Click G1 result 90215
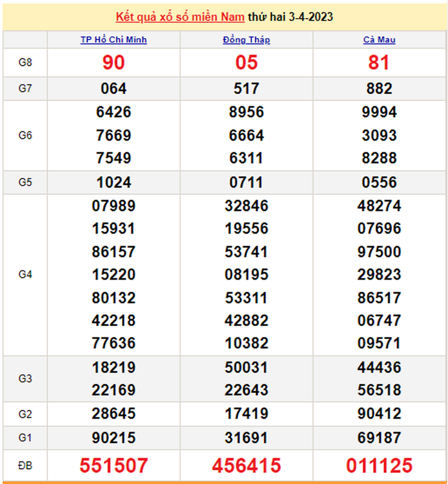 point(113,439)
